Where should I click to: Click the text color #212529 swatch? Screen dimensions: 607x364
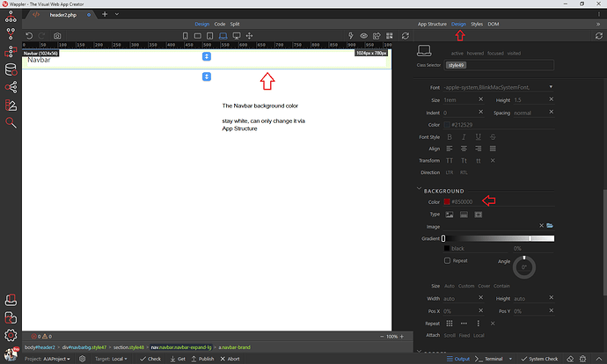tap(447, 125)
